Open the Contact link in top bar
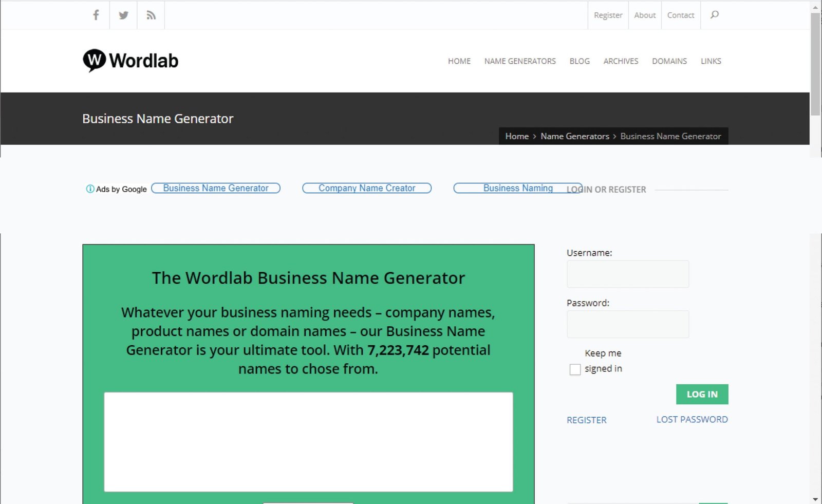822x504 pixels. pos(681,15)
